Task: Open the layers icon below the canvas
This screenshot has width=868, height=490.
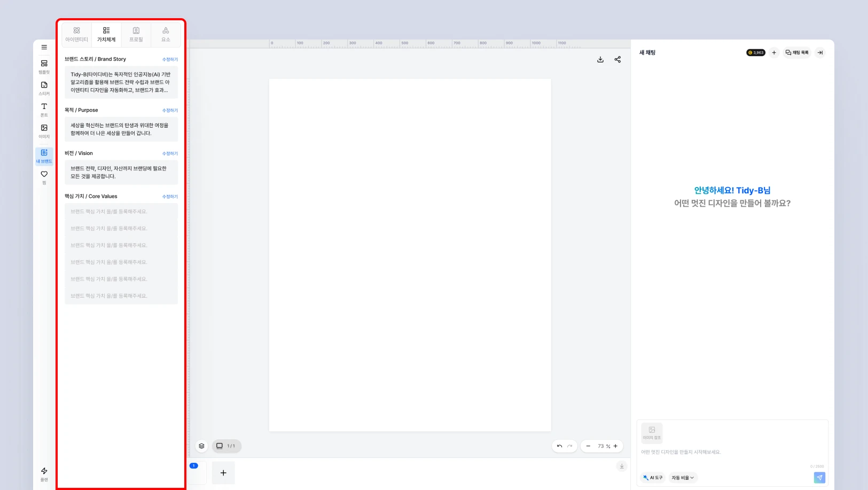Action: coord(201,446)
